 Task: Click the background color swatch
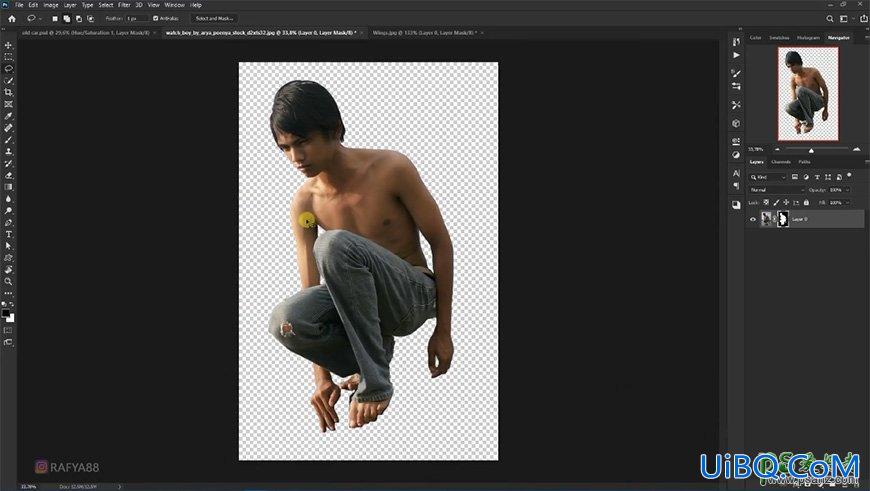point(11,318)
